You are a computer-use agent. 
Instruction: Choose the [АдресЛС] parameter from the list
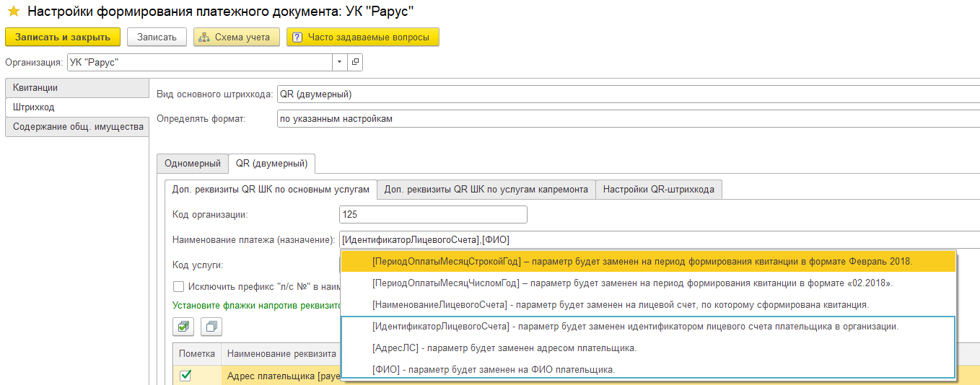(504, 348)
